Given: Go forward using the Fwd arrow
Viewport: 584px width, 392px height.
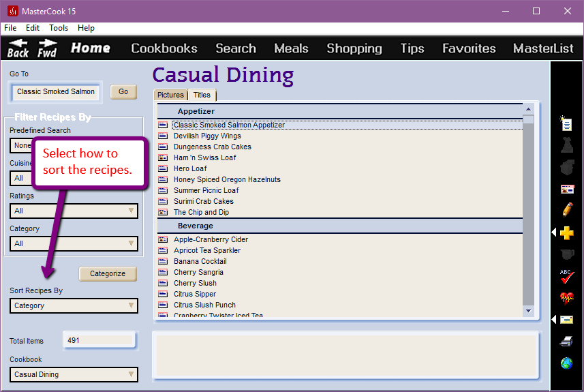Looking at the screenshot, I should [47, 48].
